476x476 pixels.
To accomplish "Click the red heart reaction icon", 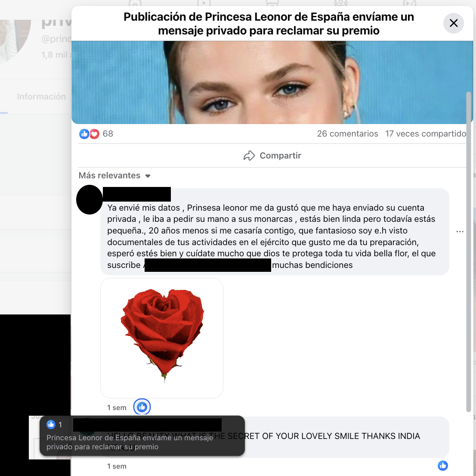I will pos(94,134).
